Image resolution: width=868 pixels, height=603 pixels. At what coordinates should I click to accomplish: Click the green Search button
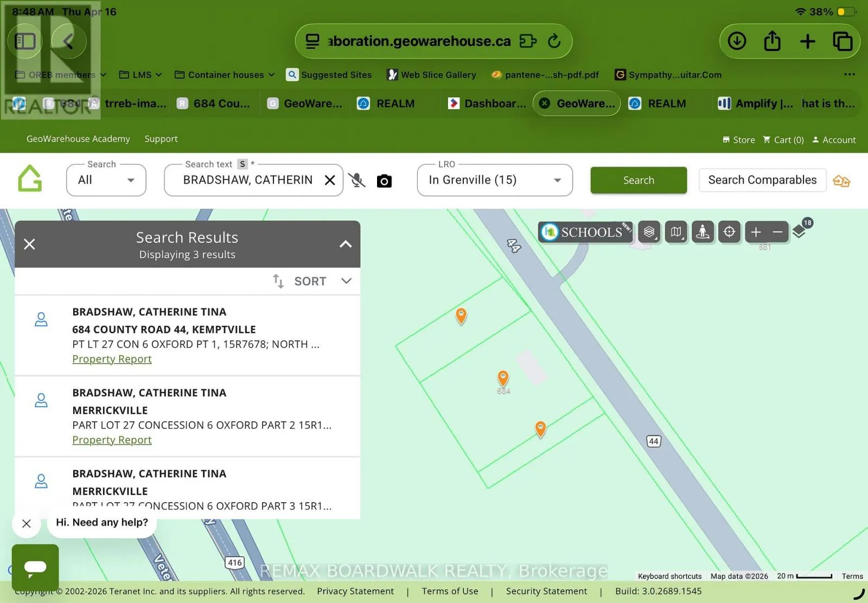point(638,180)
